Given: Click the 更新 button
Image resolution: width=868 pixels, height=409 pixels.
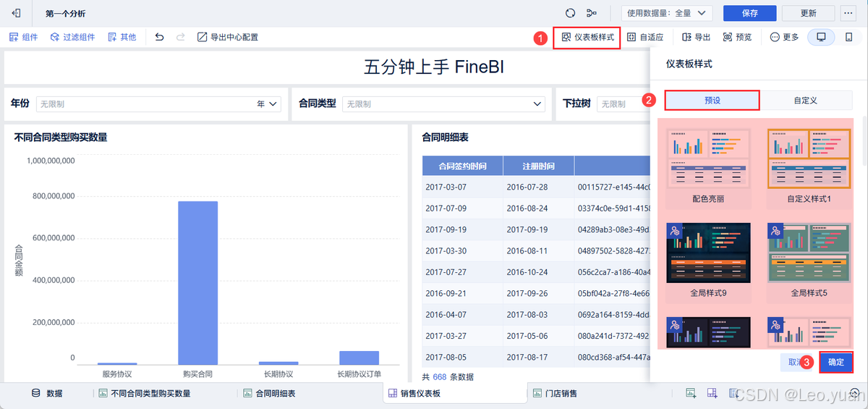Looking at the screenshot, I should tap(809, 13).
